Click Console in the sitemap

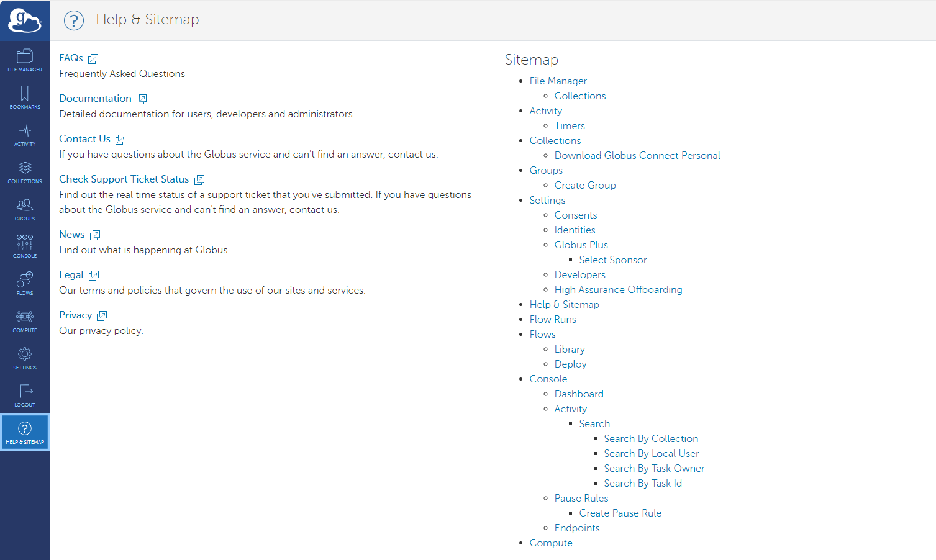[x=548, y=379]
